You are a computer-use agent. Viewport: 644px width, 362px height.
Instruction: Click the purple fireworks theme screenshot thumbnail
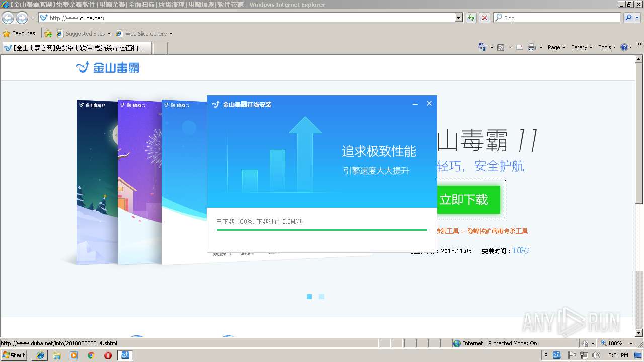[x=139, y=181]
